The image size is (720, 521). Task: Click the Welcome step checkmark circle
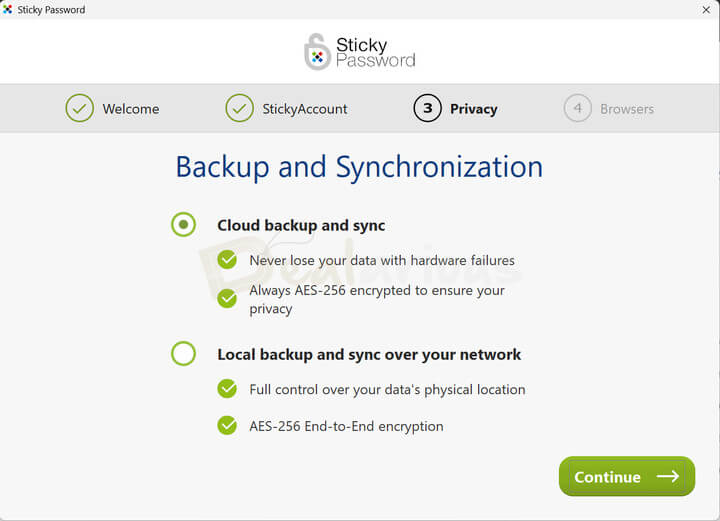pyautogui.click(x=79, y=108)
